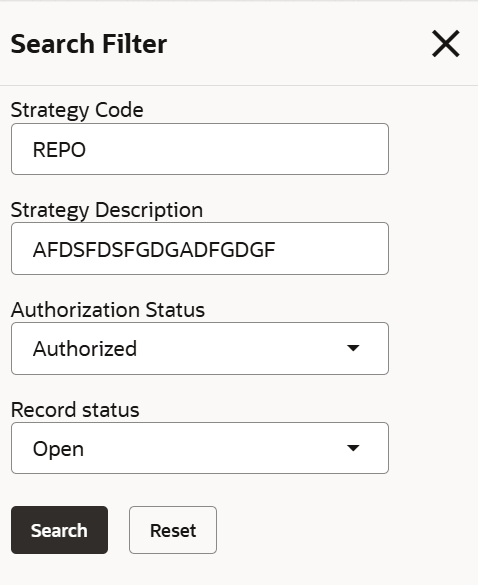The width and height of the screenshot is (478, 585).
Task: Click the Strategy Code input field
Action: tap(200, 149)
